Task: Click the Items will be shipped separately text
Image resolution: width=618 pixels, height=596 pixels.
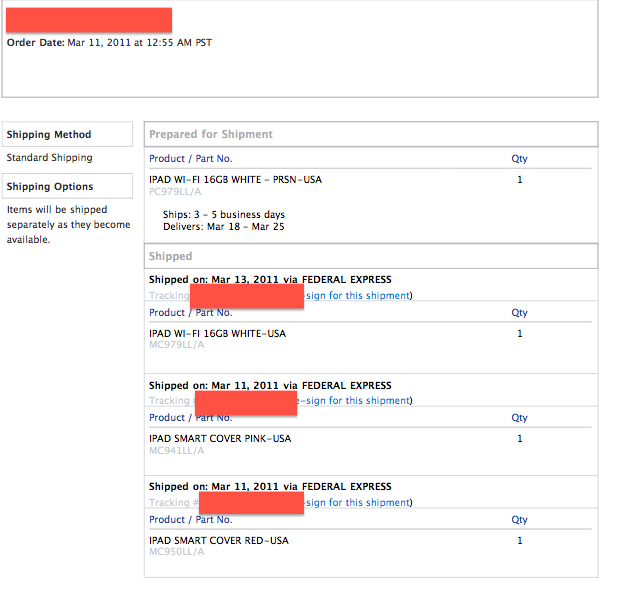Action: point(68,225)
